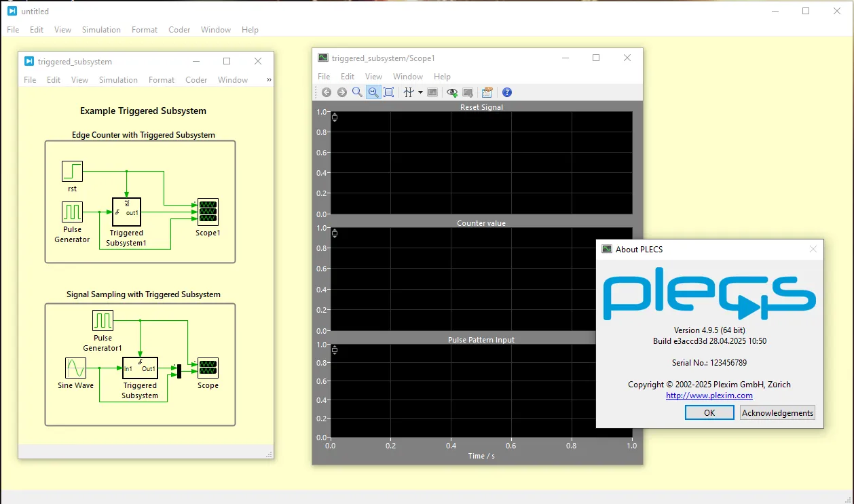The image size is (854, 504).
Task: Open View menu in the untitled window
Action: coord(62,30)
